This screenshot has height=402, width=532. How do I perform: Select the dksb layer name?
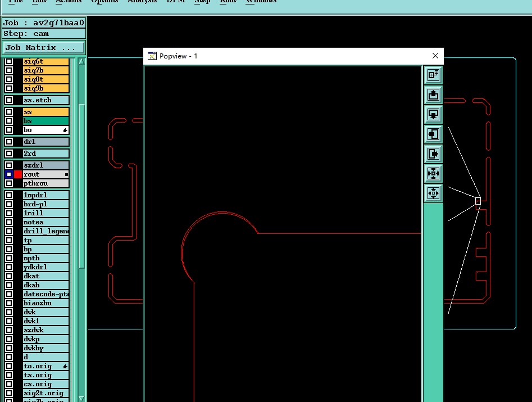point(46,285)
